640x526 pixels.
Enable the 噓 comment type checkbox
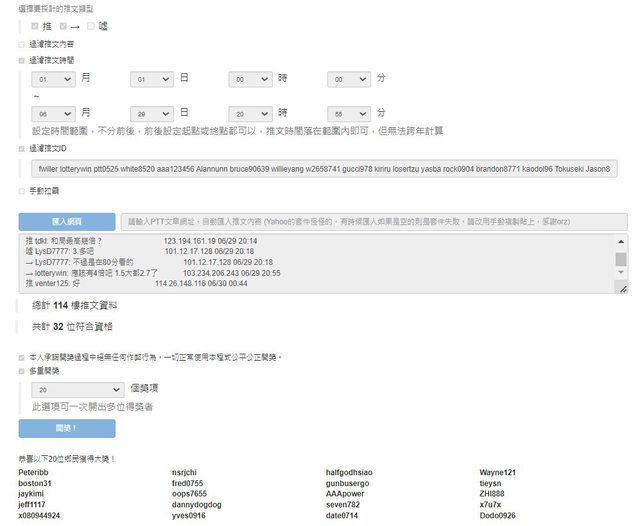(92, 25)
